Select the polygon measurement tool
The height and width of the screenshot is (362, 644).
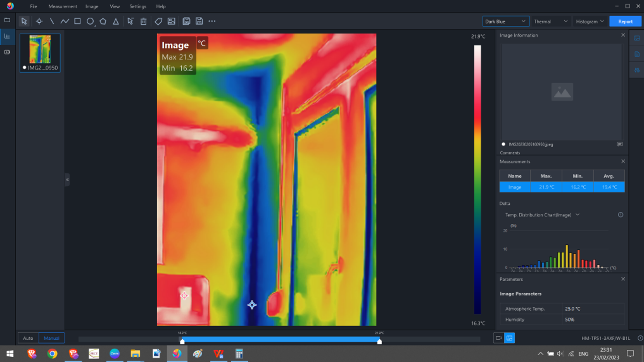[103, 21]
